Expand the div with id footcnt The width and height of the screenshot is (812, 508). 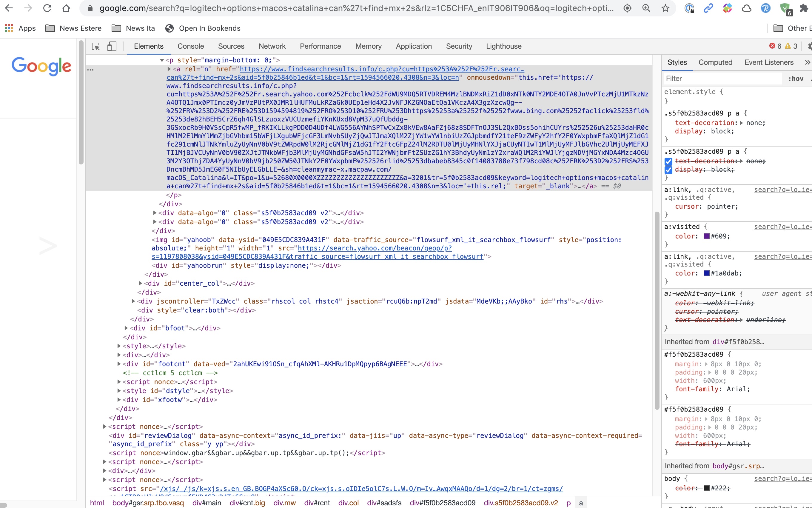119,364
